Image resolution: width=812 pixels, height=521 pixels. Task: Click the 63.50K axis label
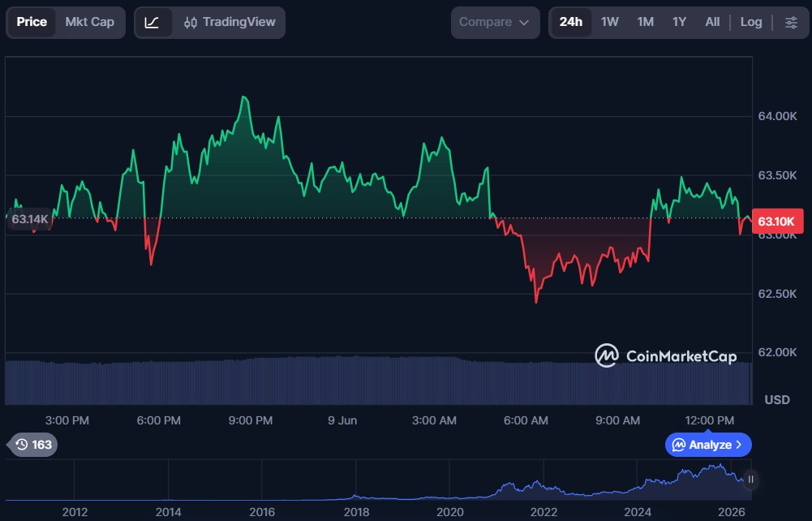pos(777,175)
